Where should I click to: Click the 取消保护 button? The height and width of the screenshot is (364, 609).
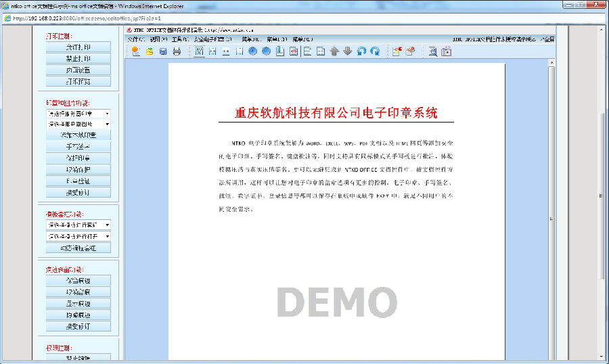click(x=78, y=169)
